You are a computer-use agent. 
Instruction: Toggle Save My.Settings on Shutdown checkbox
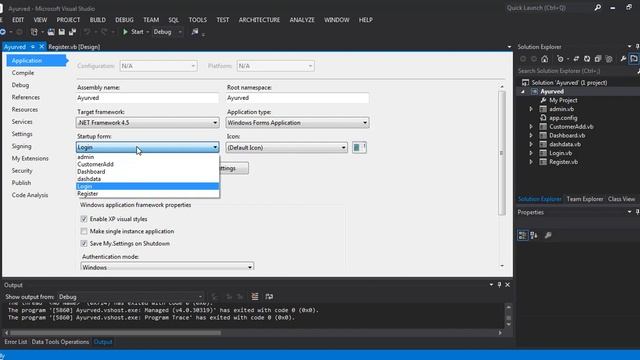click(x=84, y=244)
